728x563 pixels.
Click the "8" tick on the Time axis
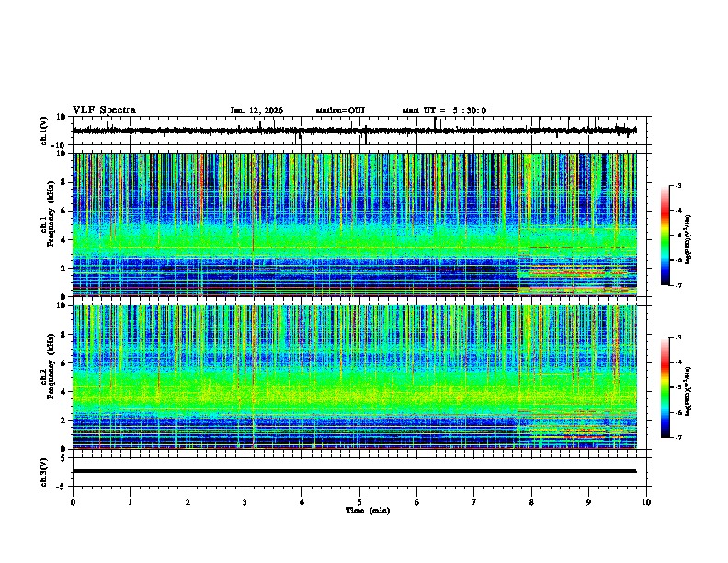pyautogui.click(x=531, y=502)
